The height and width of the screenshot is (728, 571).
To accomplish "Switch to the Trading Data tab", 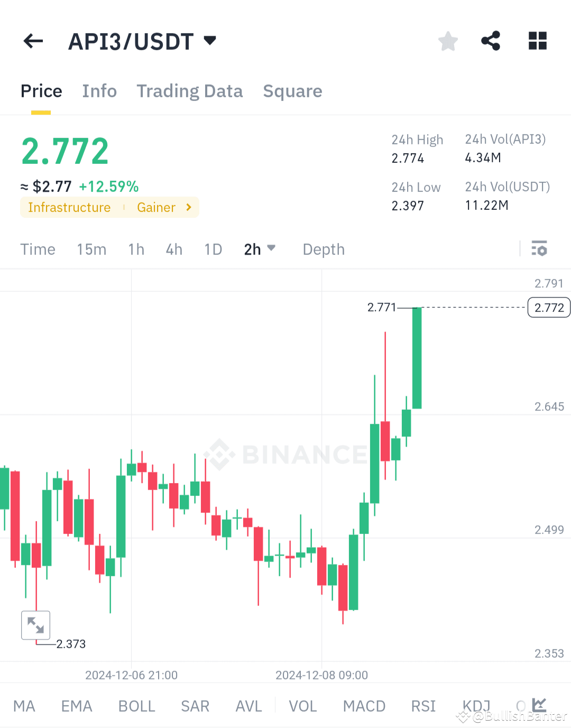I will (189, 91).
